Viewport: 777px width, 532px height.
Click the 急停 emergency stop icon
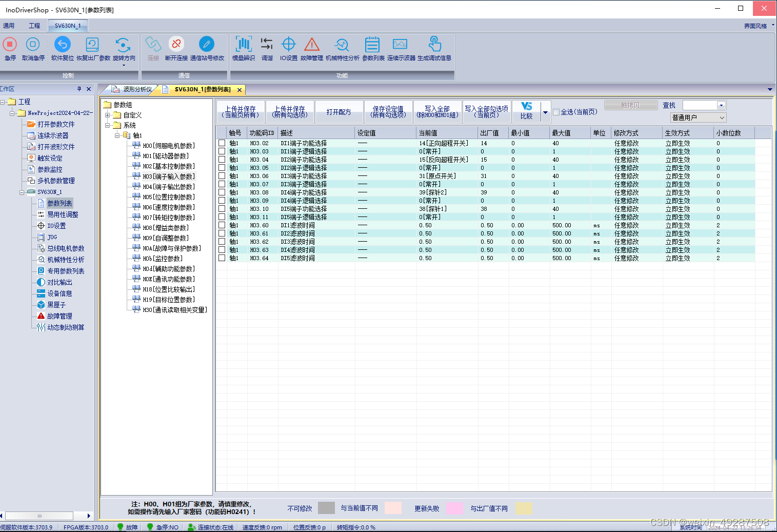pyautogui.click(x=10, y=45)
